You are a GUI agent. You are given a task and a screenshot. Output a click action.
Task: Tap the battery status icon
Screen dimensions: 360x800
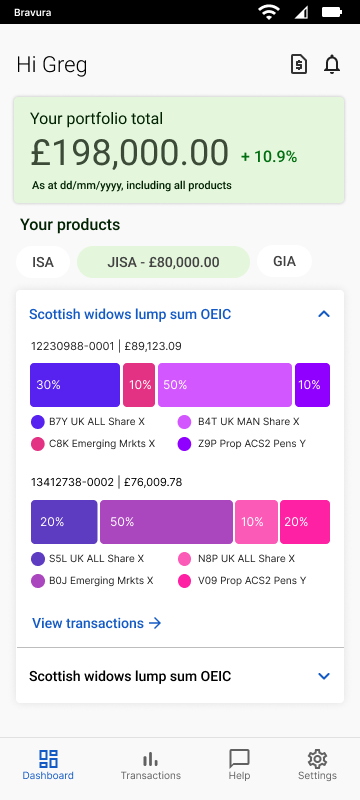pyautogui.click(x=332, y=12)
